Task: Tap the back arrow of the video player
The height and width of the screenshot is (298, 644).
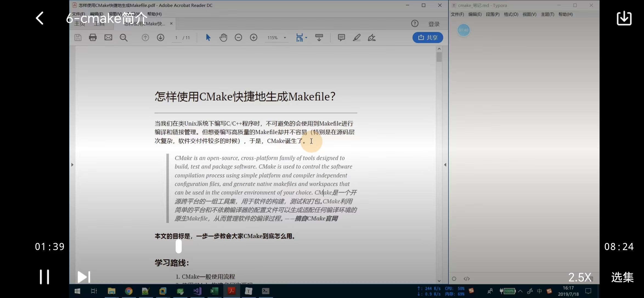Action: pyautogui.click(x=40, y=18)
